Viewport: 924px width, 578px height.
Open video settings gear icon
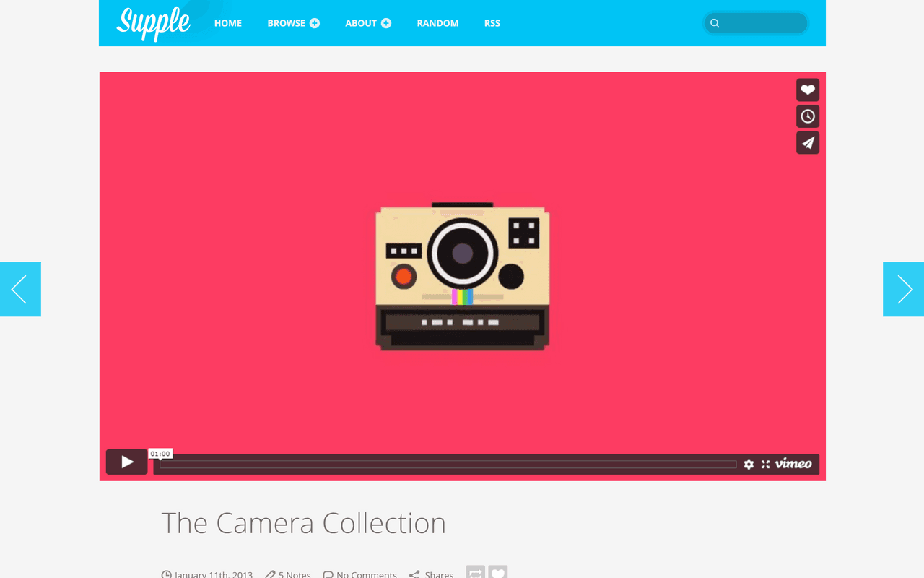(749, 464)
